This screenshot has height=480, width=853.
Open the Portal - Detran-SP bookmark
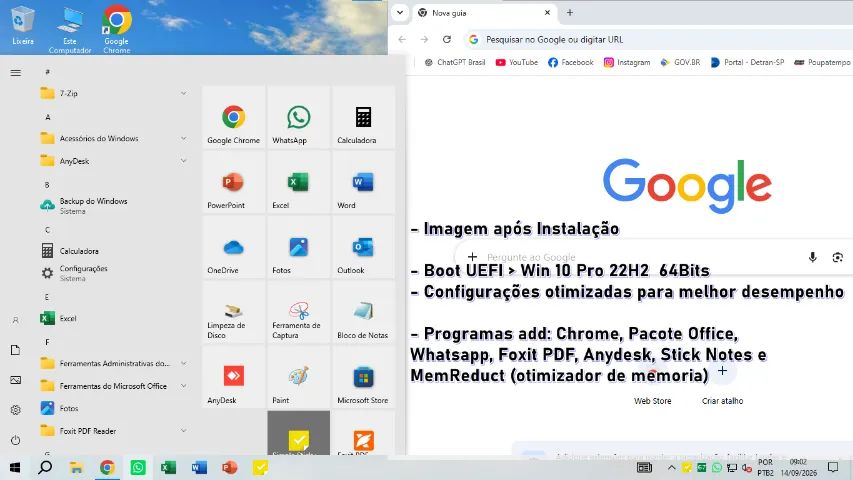pos(747,63)
